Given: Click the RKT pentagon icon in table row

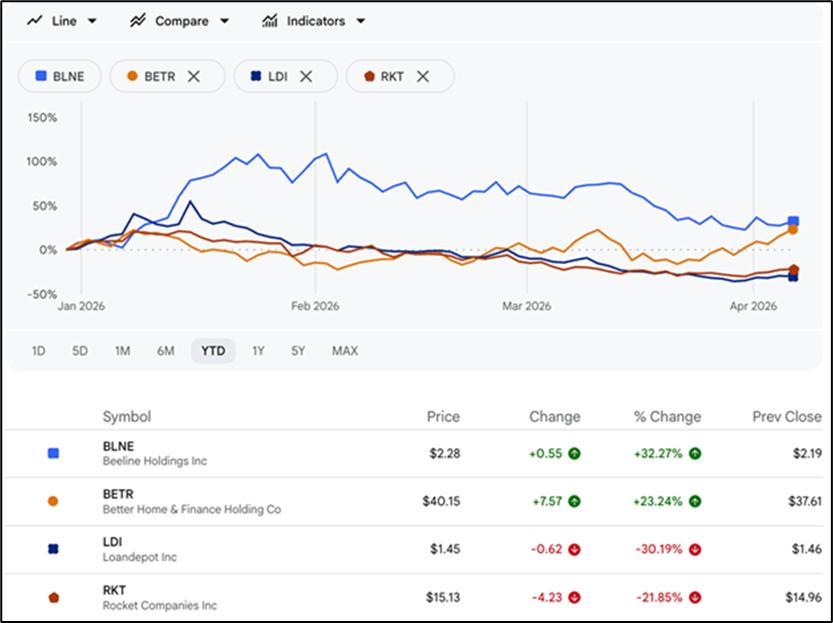Looking at the screenshot, I should [x=53, y=597].
